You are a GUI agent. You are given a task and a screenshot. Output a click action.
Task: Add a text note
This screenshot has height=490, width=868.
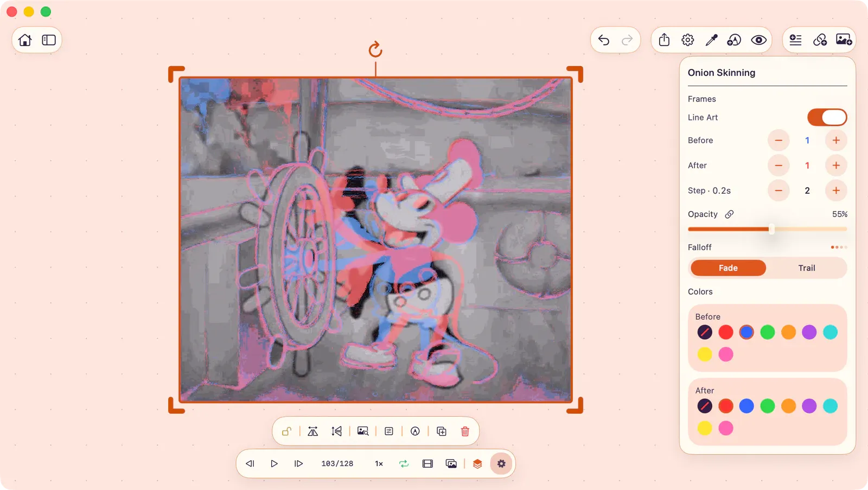[x=795, y=40]
